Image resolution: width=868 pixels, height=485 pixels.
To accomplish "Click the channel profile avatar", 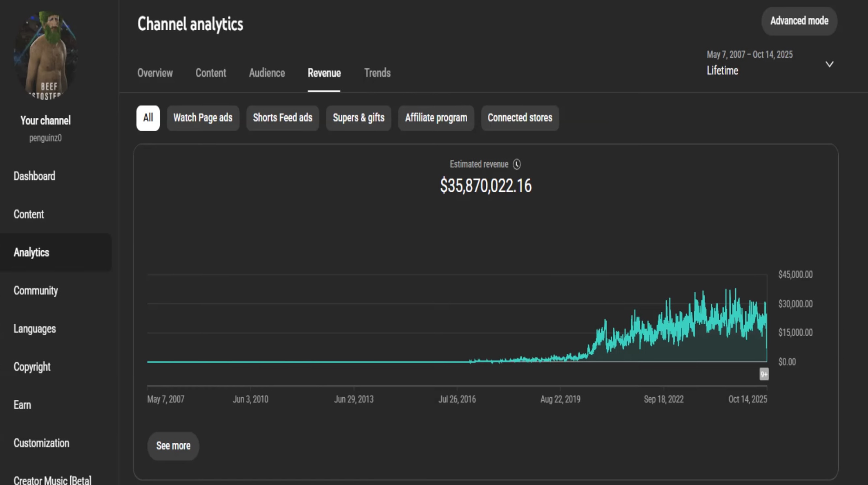I will pyautogui.click(x=46, y=56).
